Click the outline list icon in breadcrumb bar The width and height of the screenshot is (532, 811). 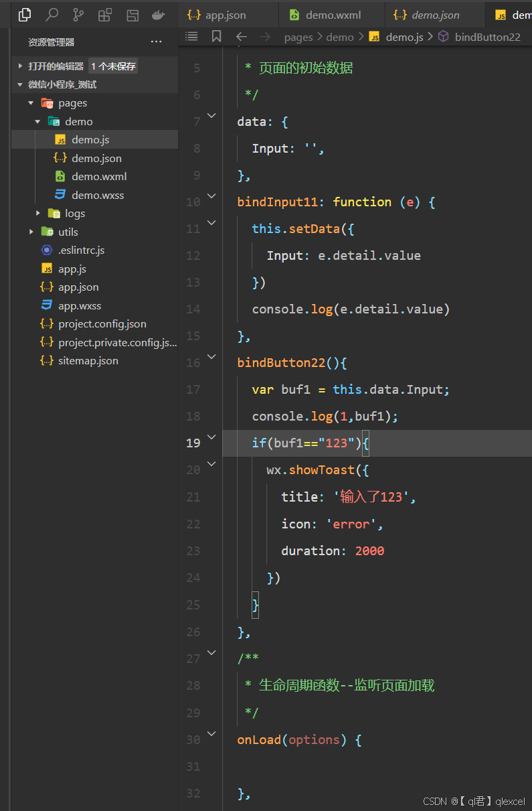point(191,37)
